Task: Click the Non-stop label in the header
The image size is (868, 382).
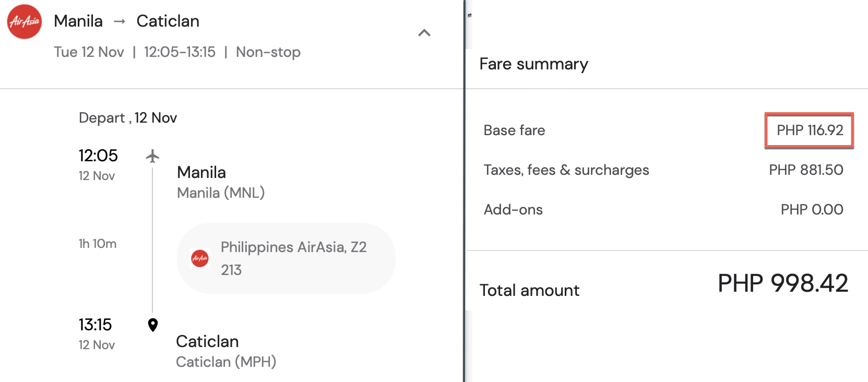Action: coord(268,52)
